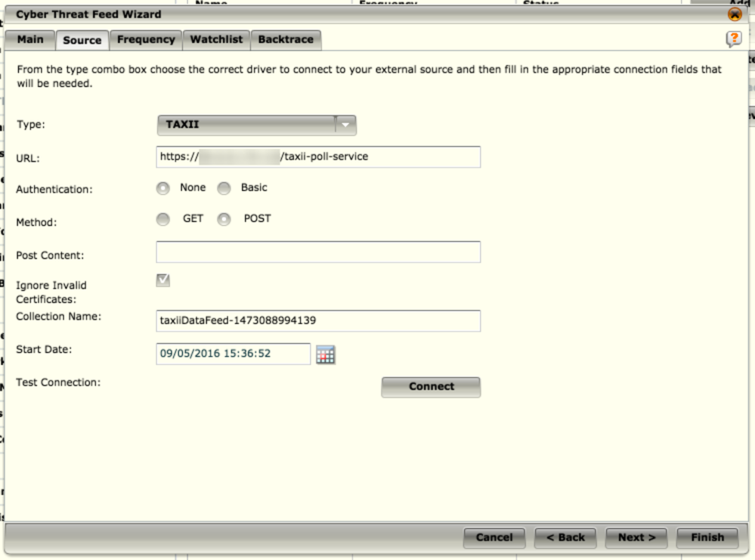755x560 pixels.
Task: Select the None authentication option
Action: (163, 188)
